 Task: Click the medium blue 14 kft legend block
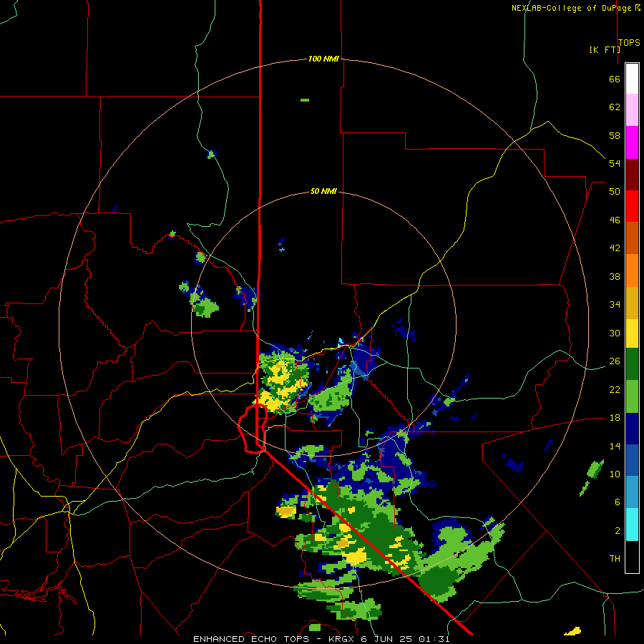tap(632, 460)
